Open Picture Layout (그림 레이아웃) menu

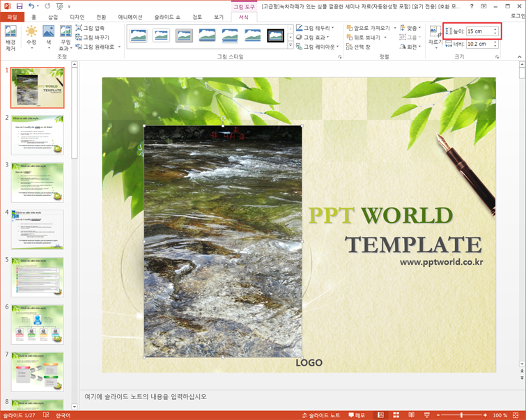pos(318,47)
